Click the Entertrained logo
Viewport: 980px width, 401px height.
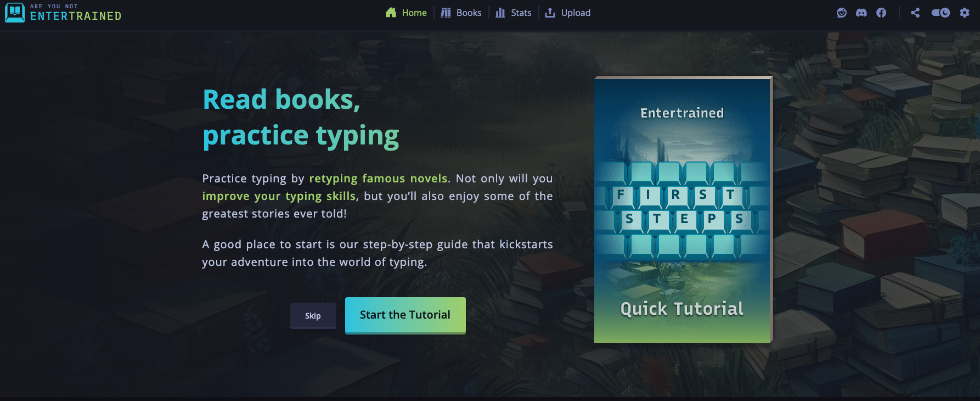point(63,13)
